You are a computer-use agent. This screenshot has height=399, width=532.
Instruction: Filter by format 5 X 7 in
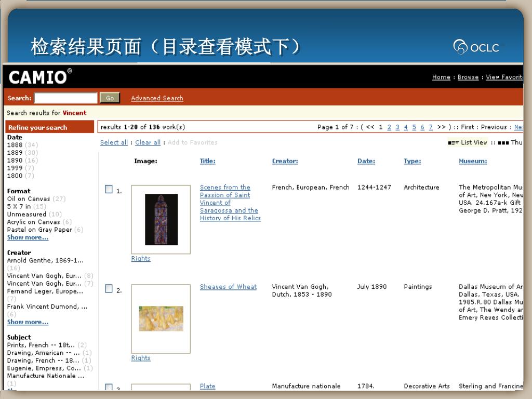26,207
